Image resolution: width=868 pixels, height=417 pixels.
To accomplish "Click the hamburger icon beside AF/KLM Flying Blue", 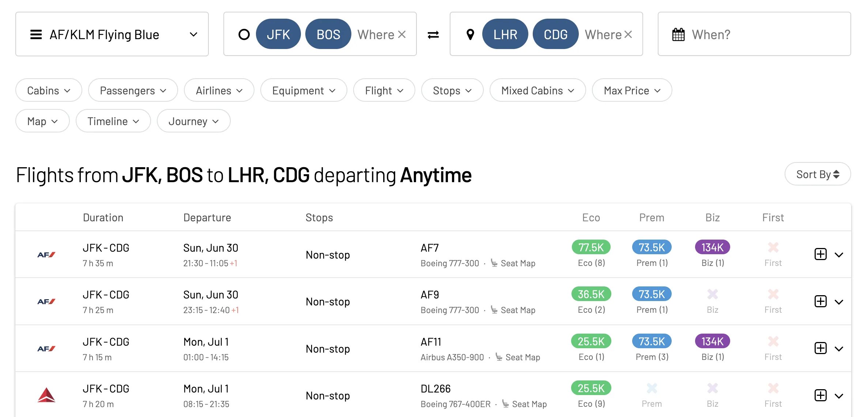I will click(36, 35).
